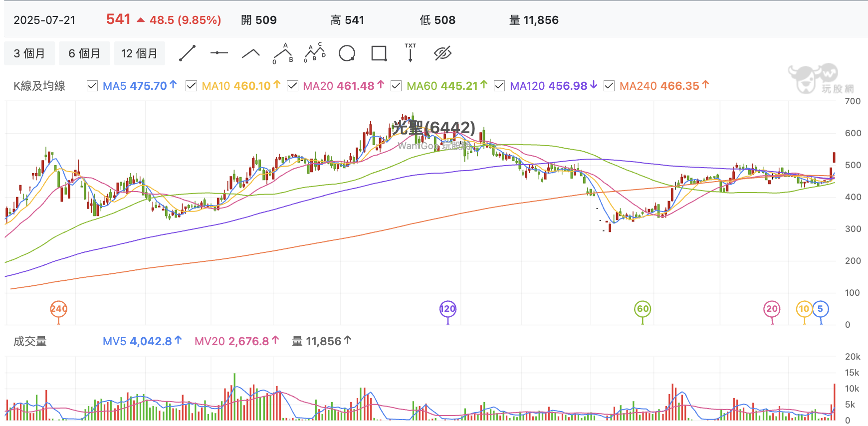Viewport: 868px width, 426px height.
Task: Select the horizontal line drawing tool
Action: pyautogui.click(x=219, y=53)
